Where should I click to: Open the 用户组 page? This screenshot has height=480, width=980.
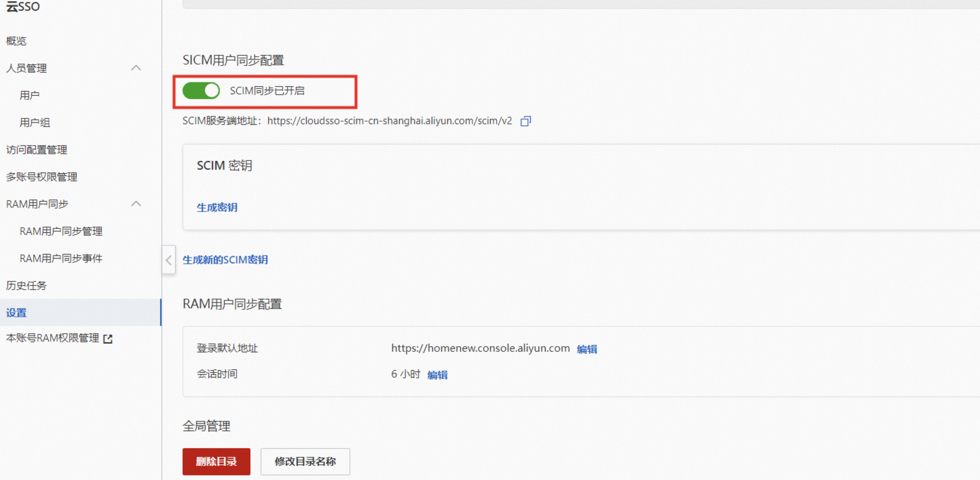click(x=35, y=123)
